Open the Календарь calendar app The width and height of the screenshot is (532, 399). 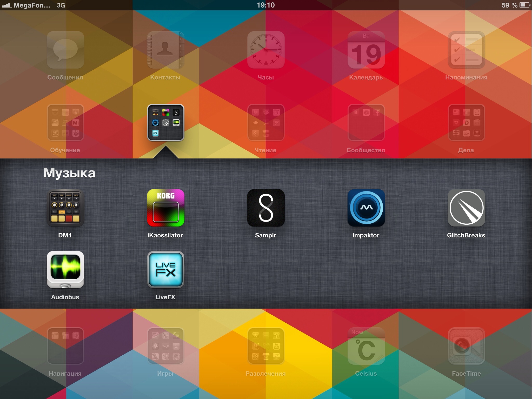click(366, 50)
